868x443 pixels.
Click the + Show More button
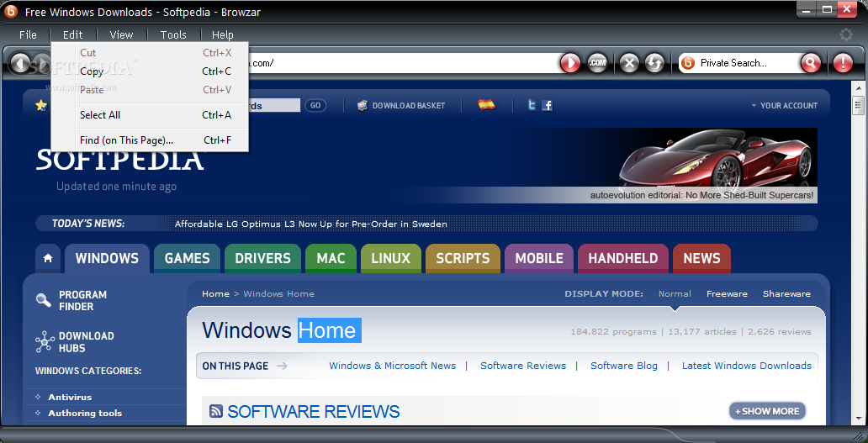767,411
